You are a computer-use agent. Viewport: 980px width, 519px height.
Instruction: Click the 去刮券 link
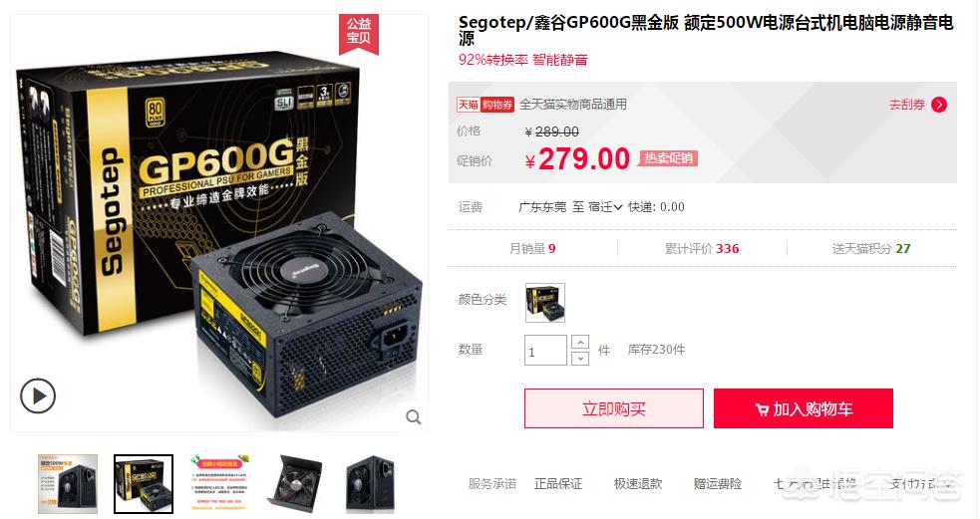point(907,105)
